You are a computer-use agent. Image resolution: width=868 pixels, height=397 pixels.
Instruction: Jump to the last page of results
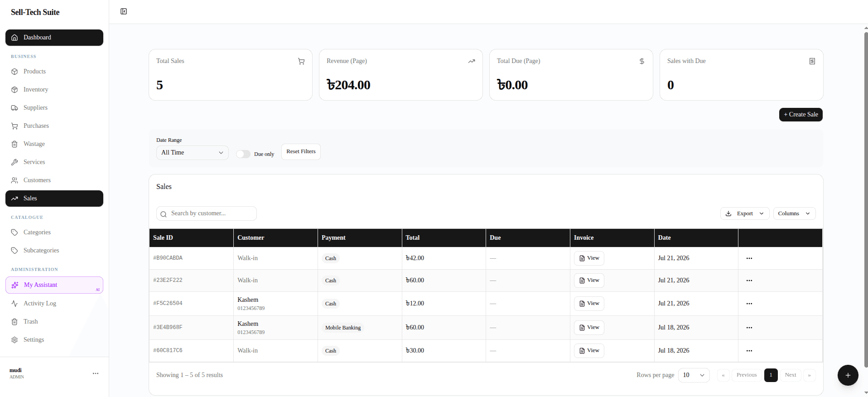[x=810, y=375]
